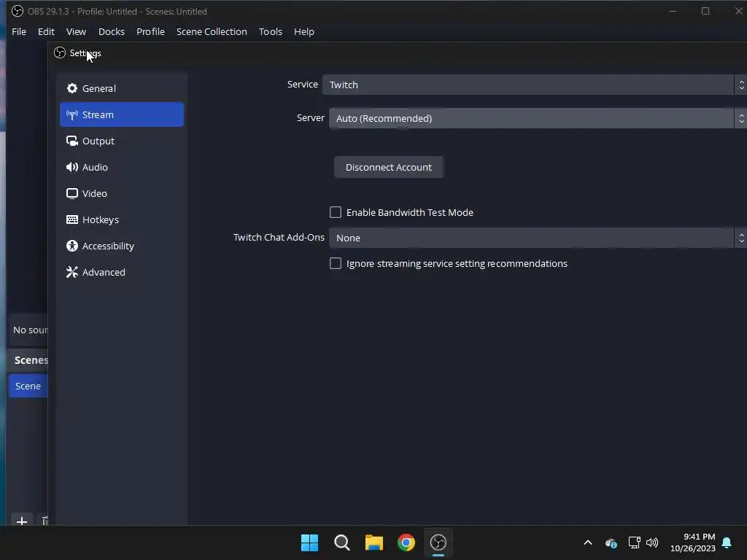Viewport: 747px width, 560px height.
Task: Open the Scene Collection menu
Action: (212, 31)
